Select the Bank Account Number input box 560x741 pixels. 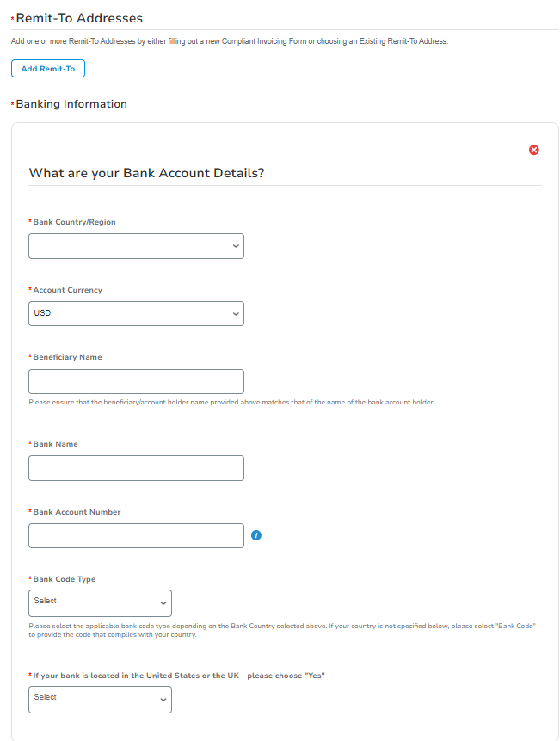136,535
